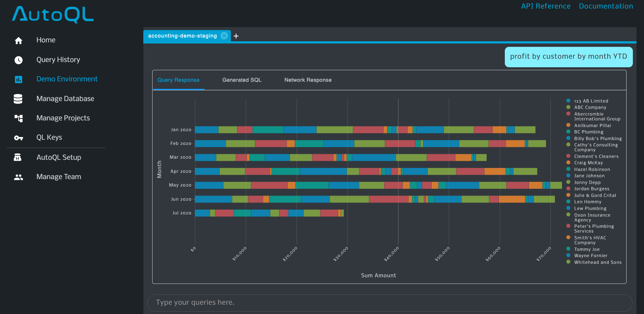Click the AutoQL logo
The height and width of the screenshot is (314, 644).
[x=53, y=14]
